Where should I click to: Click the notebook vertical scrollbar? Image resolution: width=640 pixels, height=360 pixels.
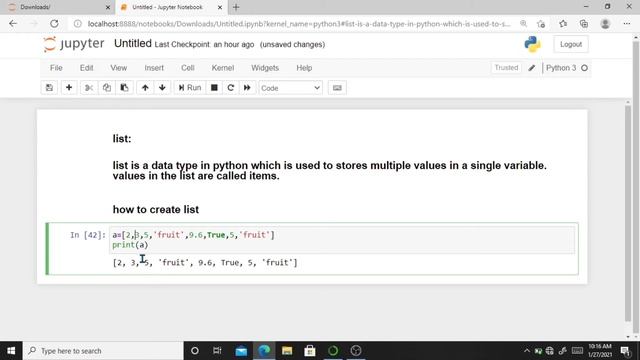(x=628, y=212)
